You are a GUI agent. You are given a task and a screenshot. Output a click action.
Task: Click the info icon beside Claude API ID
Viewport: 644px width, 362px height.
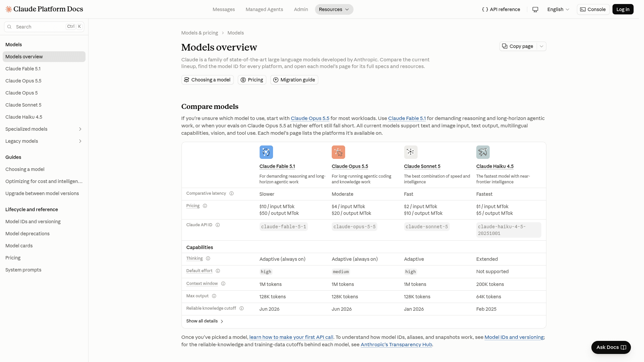click(x=218, y=225)
